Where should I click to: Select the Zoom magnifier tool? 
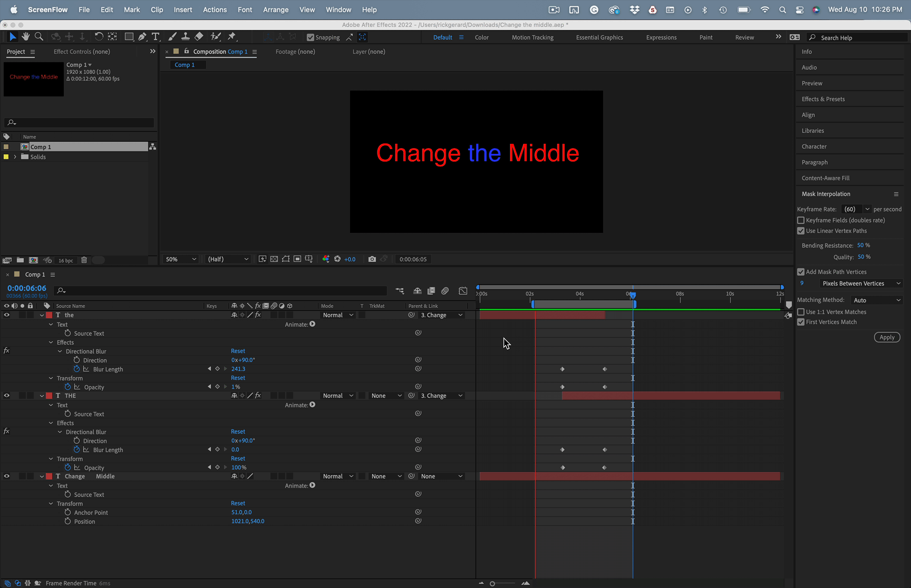[38, 37]
